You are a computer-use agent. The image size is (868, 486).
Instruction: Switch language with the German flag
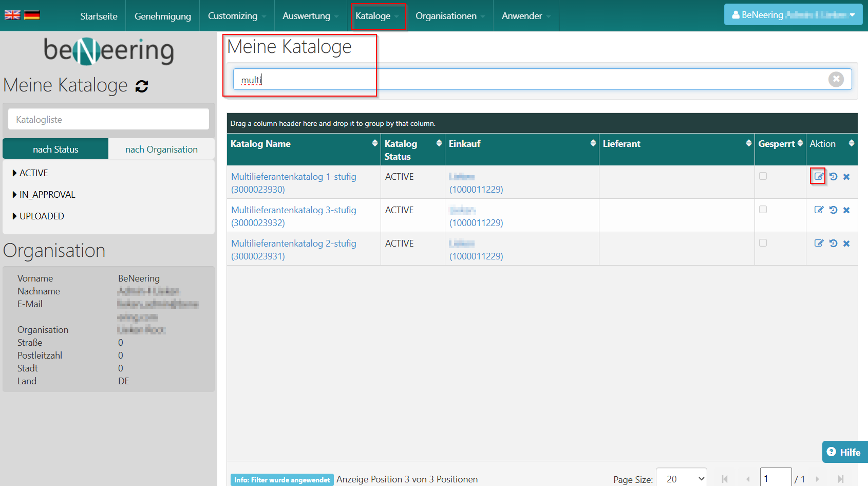(32, 15)
